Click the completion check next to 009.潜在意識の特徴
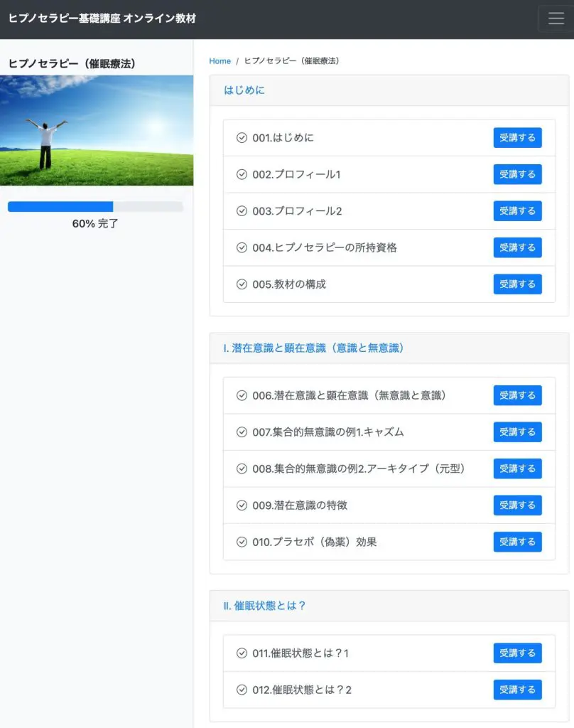 coord(242,505)
